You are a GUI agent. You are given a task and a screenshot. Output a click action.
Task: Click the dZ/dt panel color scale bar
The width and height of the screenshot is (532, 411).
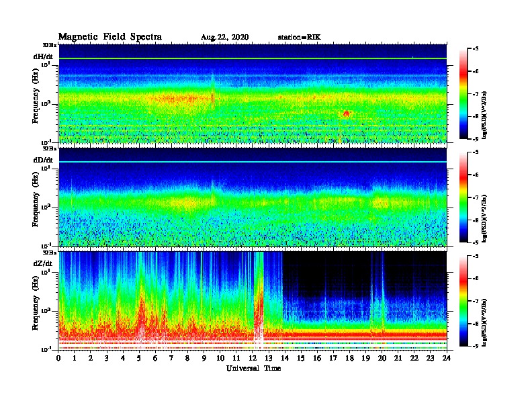pos(463,301)
